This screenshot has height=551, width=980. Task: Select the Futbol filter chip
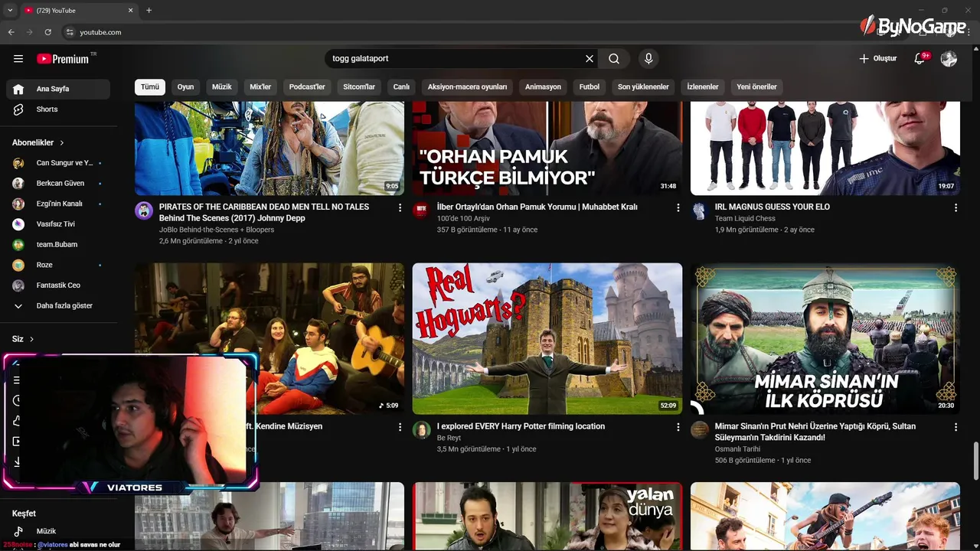pyautogui.click(x=590, y=87)
